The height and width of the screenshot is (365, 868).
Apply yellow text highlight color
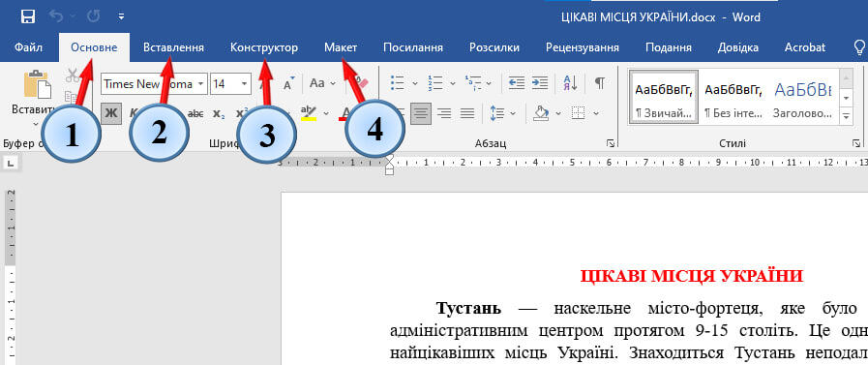pyautogui.click(x=309, y=113)
